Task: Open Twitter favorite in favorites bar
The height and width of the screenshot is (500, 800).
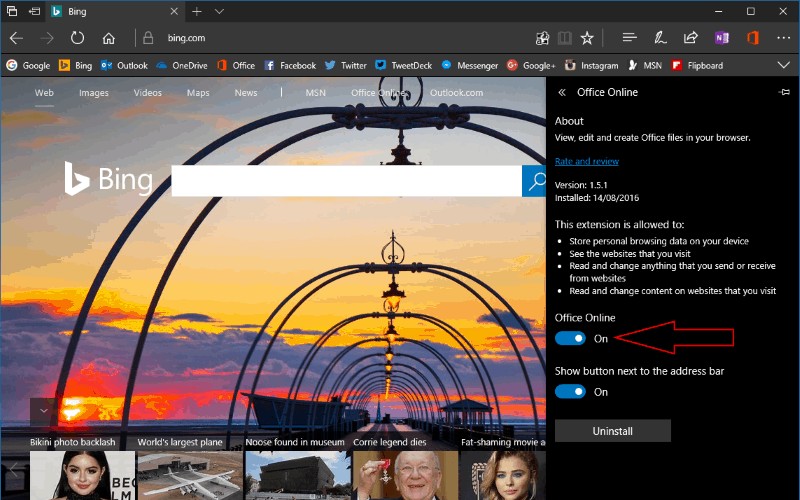Action: pos(346,65)
